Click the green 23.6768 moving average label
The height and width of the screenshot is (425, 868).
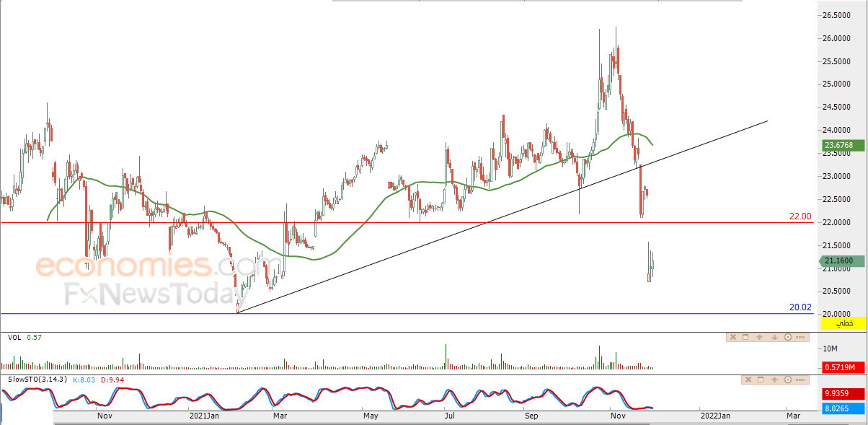click(x=842, y=146)
